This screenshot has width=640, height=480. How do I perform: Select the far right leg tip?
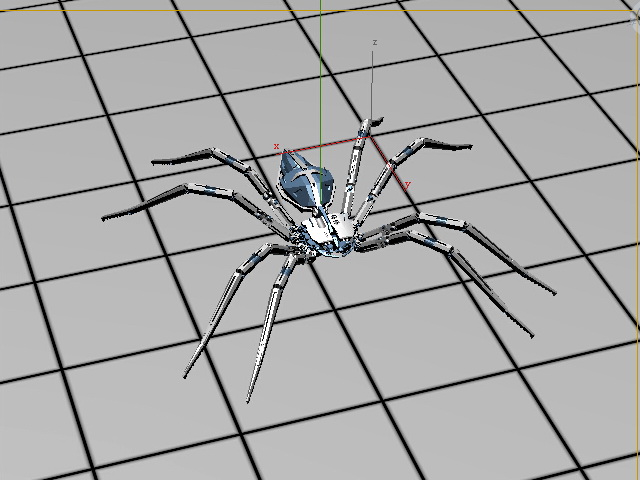[x=553, y=292]
